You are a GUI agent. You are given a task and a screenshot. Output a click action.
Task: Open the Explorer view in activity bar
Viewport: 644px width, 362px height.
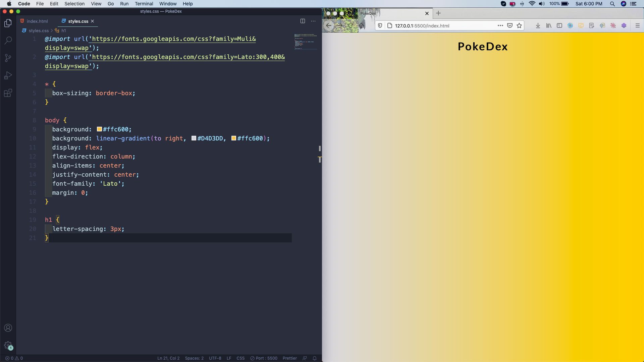pyautogui.click(x=8, y=23)
